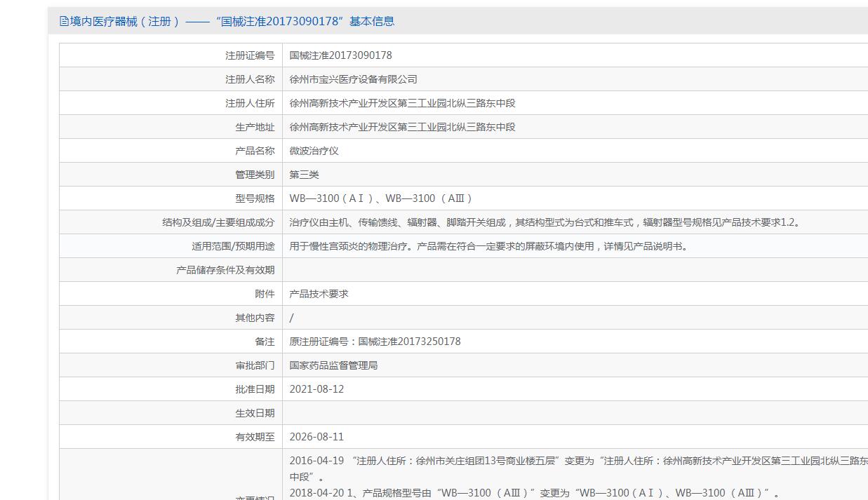868x500 pixels.
Task: Click expiry date 2026-08-11
Action: pos(317,437)
